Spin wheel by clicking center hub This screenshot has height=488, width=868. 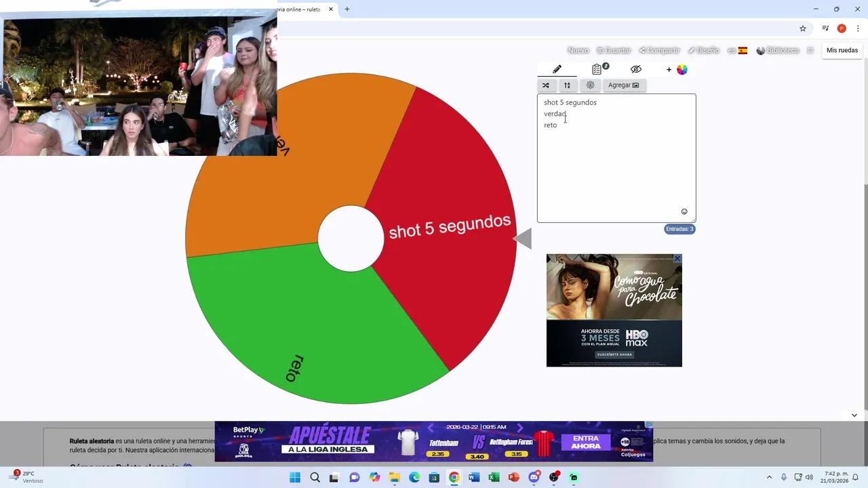351,239
